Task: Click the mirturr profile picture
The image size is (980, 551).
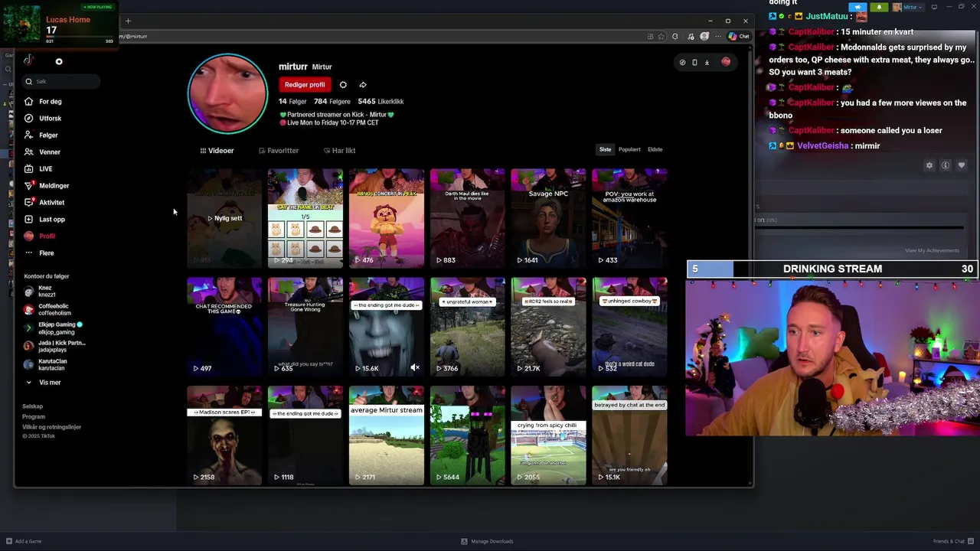Action: click(x=227, y=93)
